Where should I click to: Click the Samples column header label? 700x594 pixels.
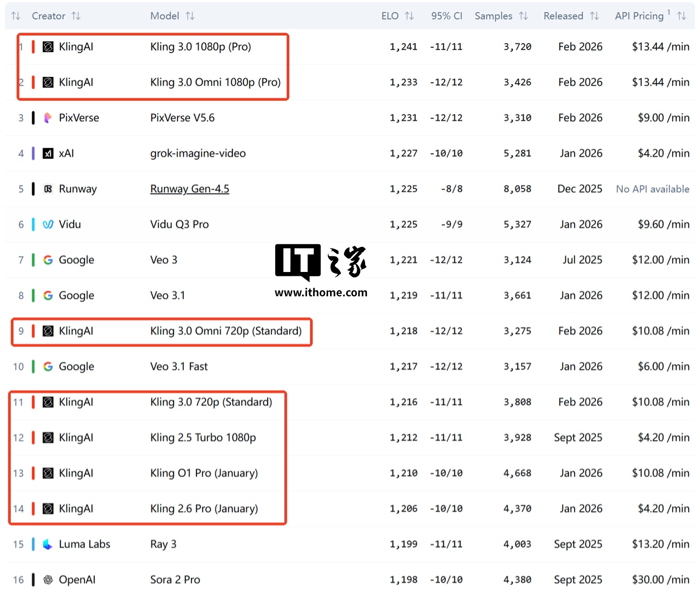pyautogui.click(x=493, y=16)
